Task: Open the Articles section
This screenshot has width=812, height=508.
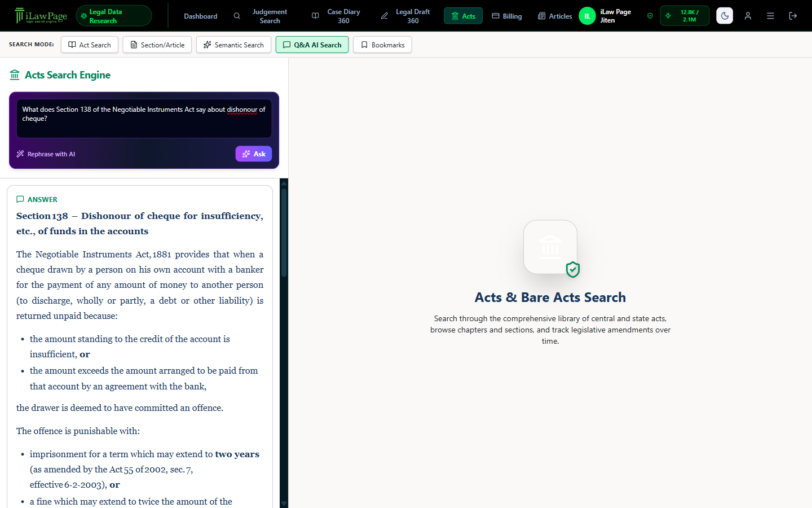Action: pos(555,16)
